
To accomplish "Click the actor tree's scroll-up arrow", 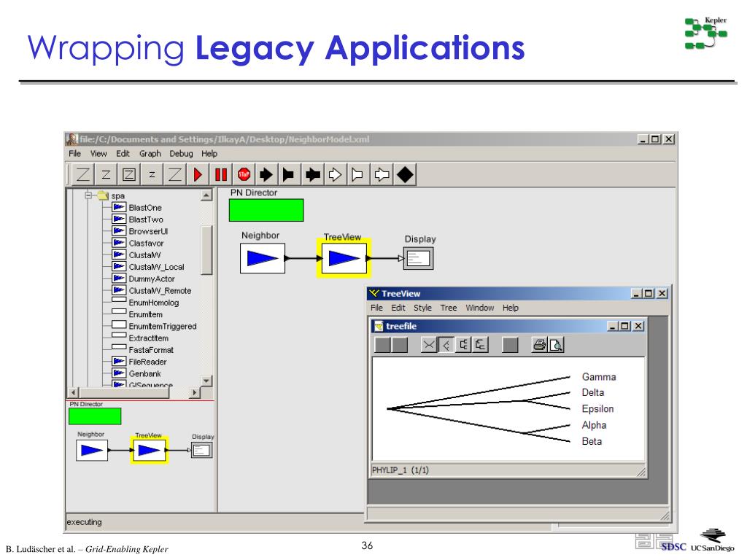I will point(206,195).
